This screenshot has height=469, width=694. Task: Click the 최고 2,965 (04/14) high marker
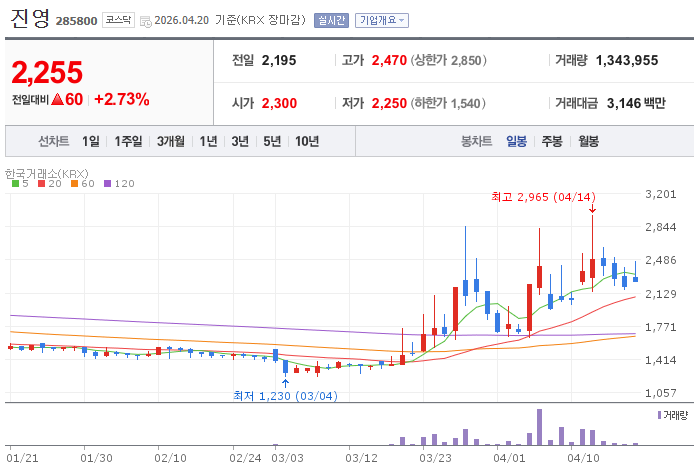pos(543,197)
